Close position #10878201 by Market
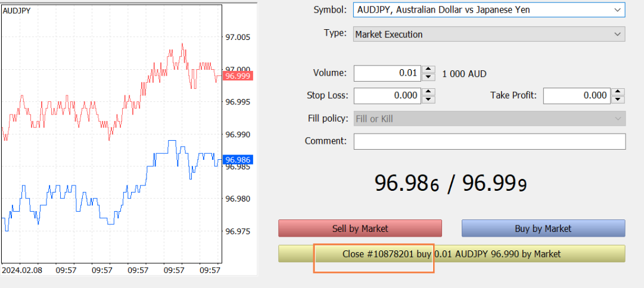 click(451, 254)
